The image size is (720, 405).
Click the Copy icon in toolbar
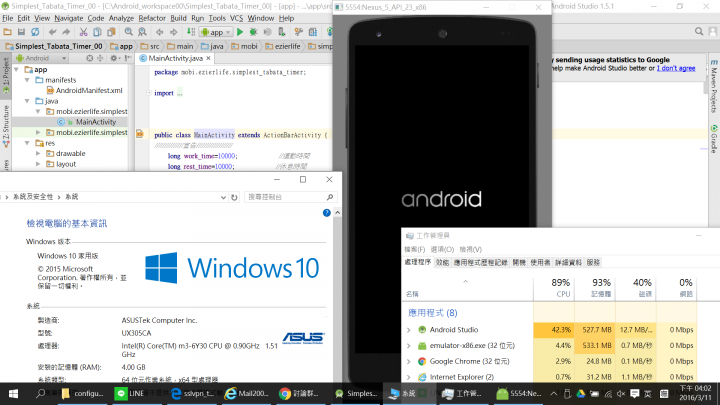pos(97,32)
